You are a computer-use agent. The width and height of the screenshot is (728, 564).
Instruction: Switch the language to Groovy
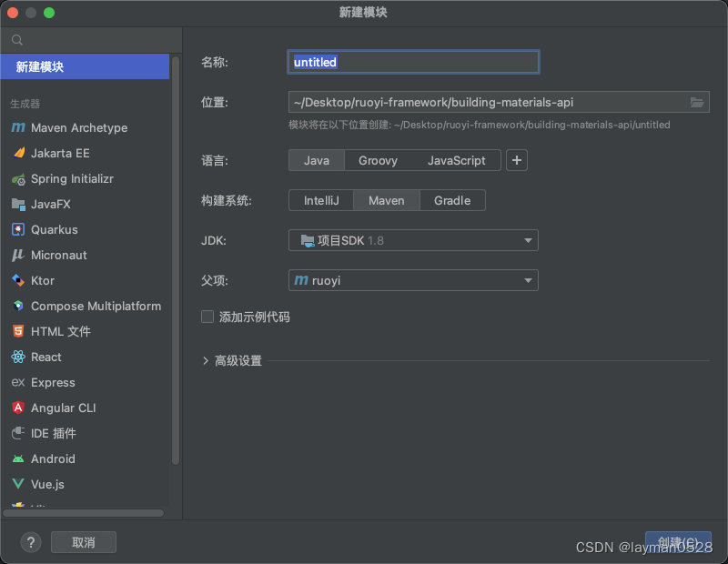(x=378, y=161)
